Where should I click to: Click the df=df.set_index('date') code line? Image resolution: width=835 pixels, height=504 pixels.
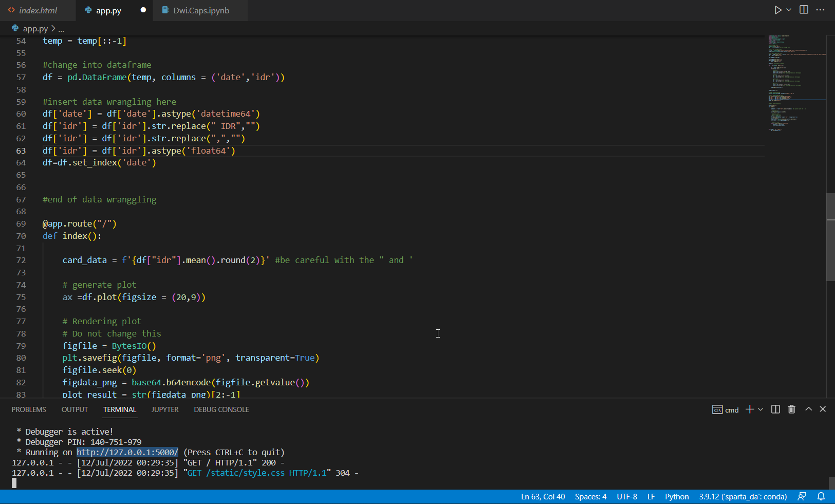tap(99, 162)
